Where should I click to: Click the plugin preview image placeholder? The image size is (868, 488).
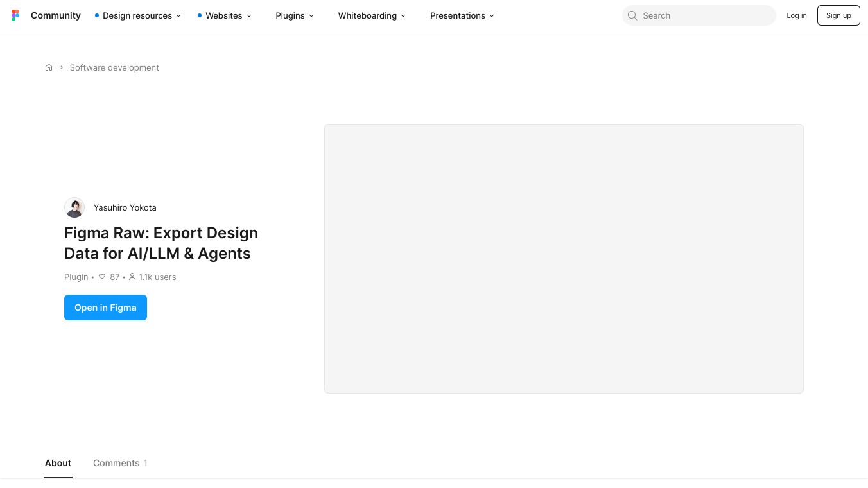coord(564,259)
